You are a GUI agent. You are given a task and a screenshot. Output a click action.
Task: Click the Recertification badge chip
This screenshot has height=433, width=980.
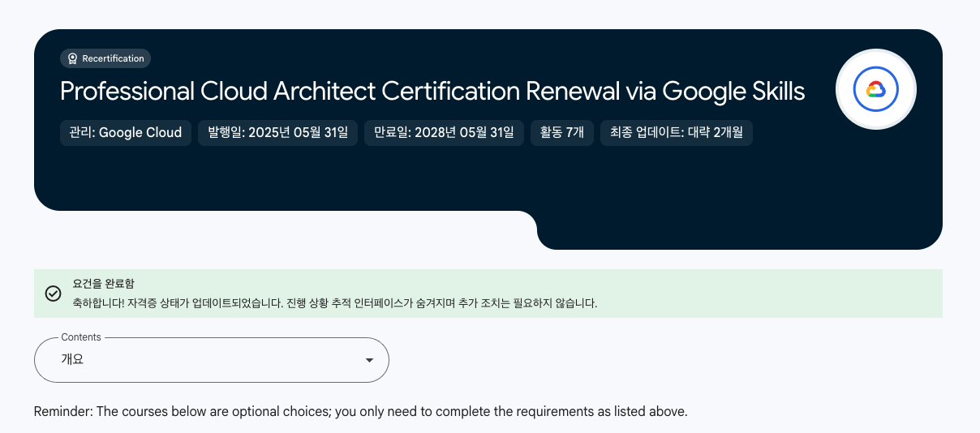(105, 58)
